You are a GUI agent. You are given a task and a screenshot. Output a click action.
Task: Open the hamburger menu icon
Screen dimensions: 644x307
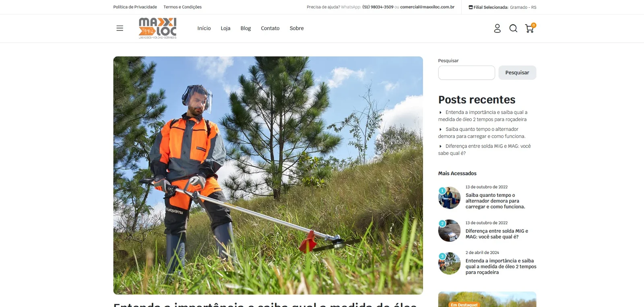[x=120, y=28]
